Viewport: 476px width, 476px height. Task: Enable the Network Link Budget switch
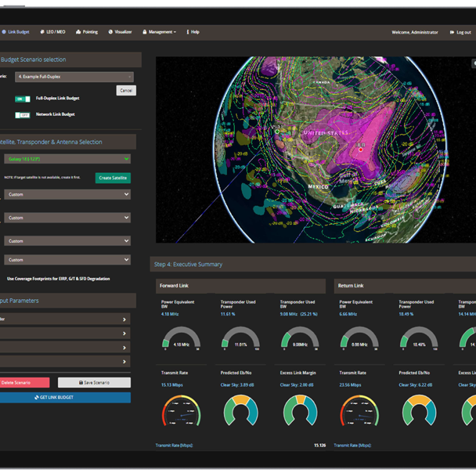(x=24, y=115)
